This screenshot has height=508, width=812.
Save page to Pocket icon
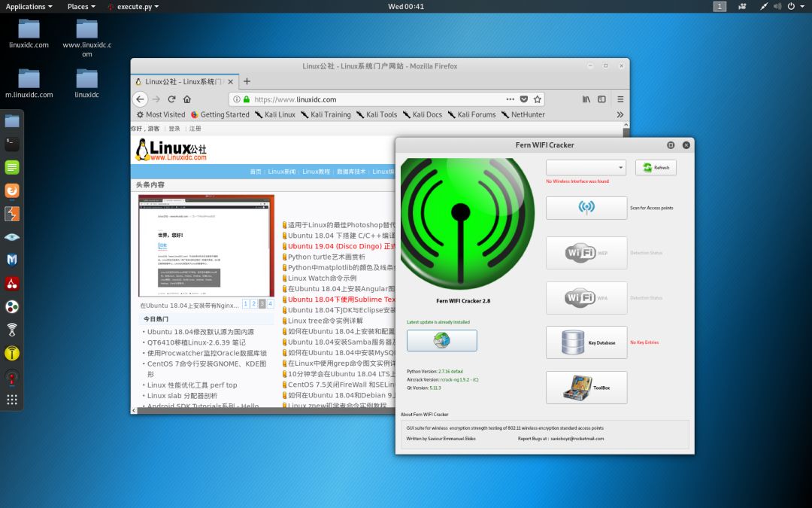[x=523, y=99]
